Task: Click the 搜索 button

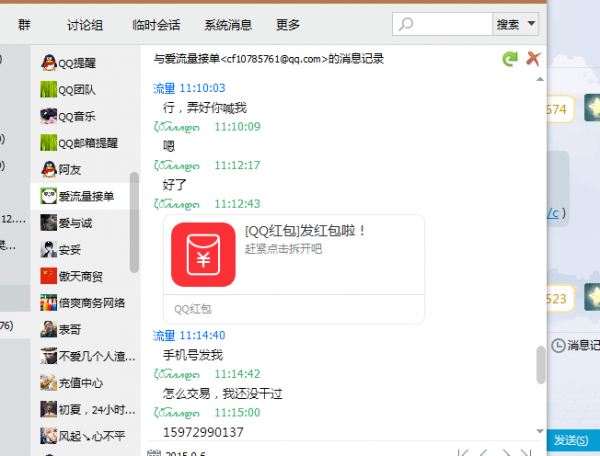Action: click(508, 24)
